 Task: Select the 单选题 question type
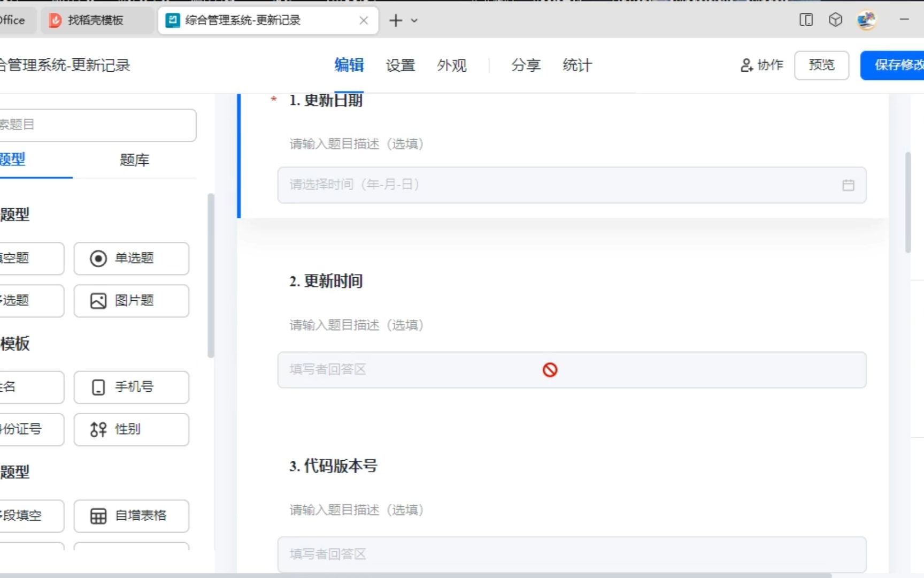(x=131, y=258)
